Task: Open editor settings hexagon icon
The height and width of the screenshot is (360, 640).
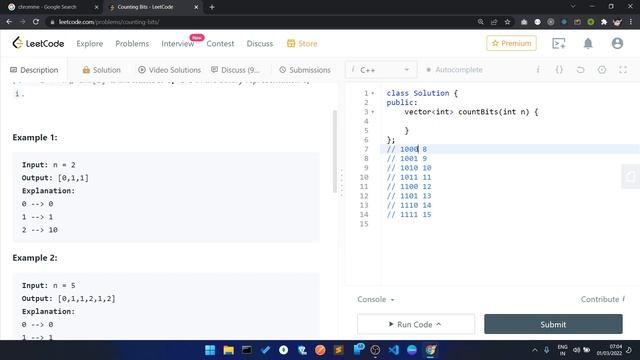Action: 602,70
